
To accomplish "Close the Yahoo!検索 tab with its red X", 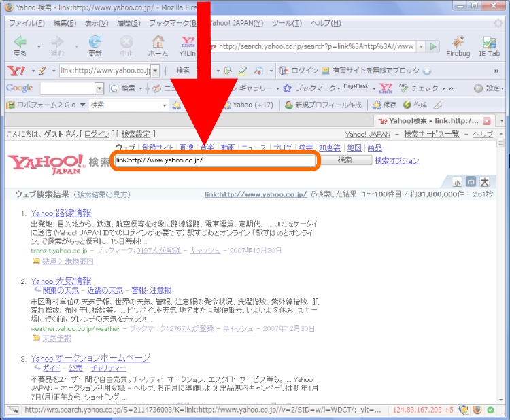I will pyautogui.click(x=487, y=121).
